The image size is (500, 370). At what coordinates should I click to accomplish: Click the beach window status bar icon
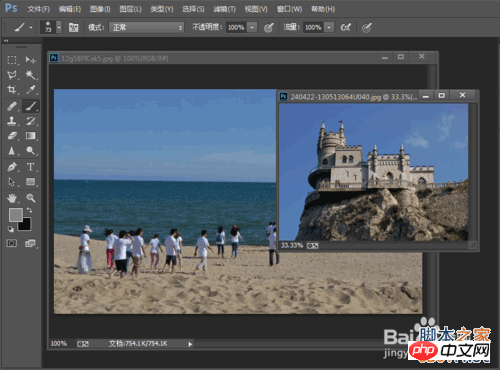83,344
